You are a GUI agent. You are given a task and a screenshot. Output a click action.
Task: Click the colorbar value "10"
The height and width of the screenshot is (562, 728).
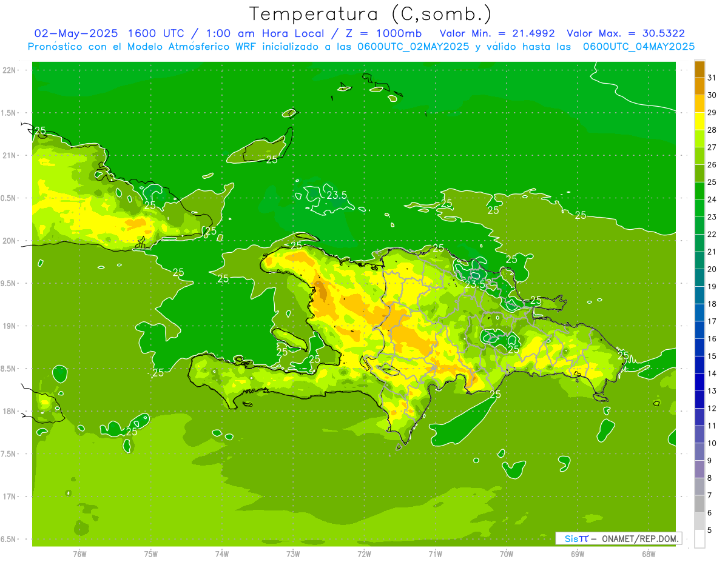(x=712, y=443)
